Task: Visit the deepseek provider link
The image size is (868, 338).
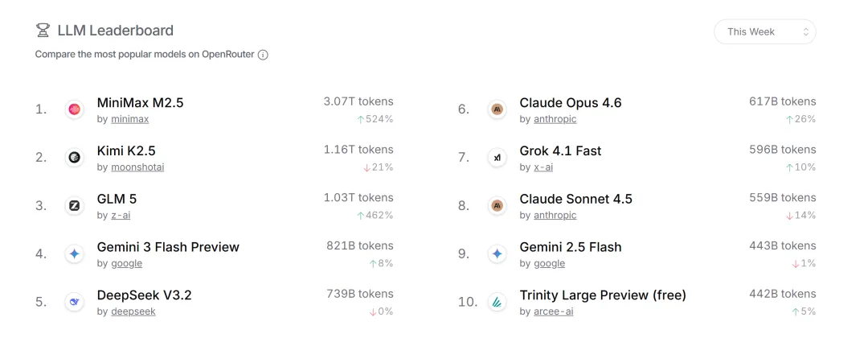Action: (133, 311)
